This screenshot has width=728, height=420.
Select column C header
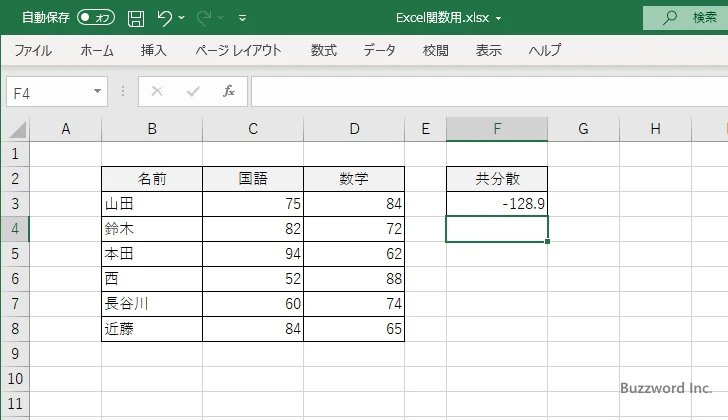[x=253, y=129]
